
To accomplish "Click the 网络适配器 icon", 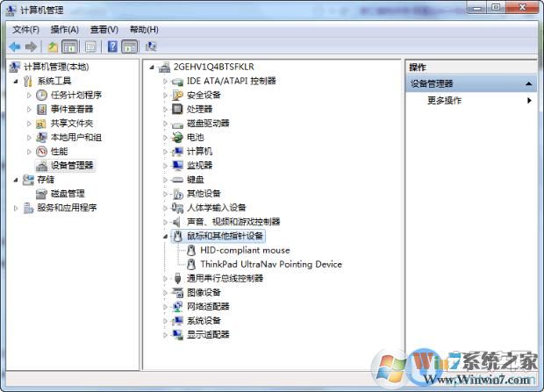I will (x=177, y=306).
